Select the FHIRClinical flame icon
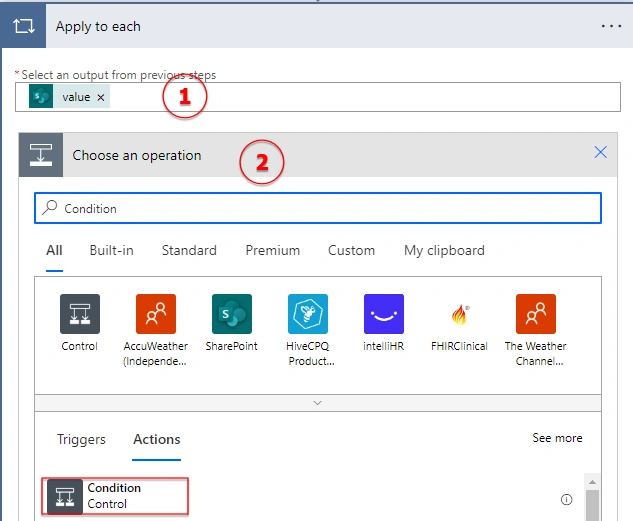 coord(459,314)
